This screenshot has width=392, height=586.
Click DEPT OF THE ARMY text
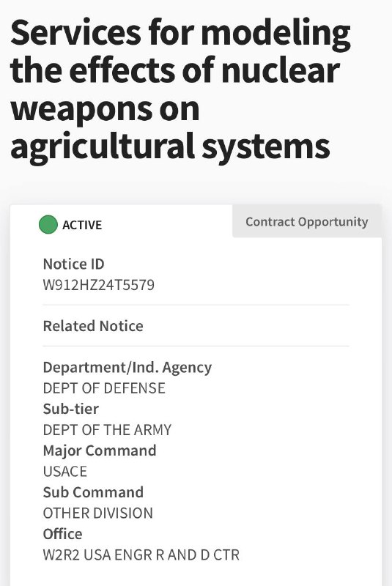(107, 430)
